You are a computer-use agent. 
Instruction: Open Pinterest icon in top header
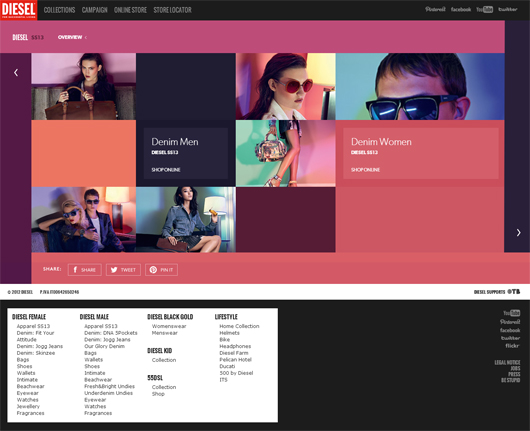[x=435, y=9]
